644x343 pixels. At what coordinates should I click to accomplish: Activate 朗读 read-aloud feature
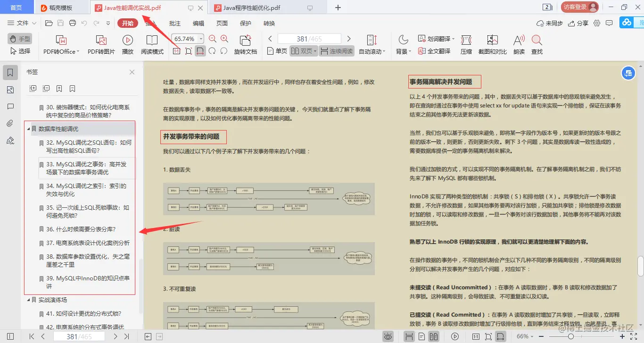pyautogui.click(x=518, y=45)
